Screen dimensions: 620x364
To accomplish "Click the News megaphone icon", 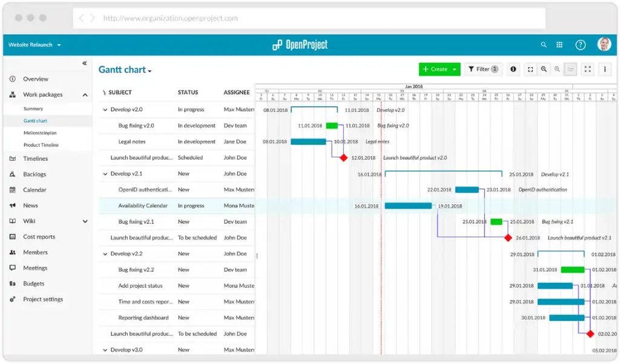I will pyautogui.click(x=13, y=206).
